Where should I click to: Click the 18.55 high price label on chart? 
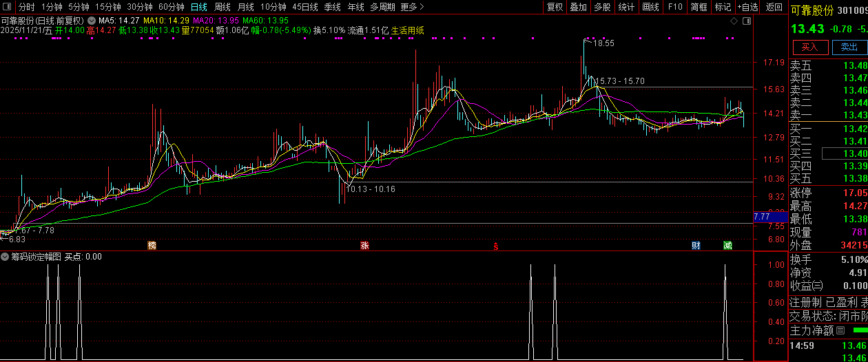[603, 43]
